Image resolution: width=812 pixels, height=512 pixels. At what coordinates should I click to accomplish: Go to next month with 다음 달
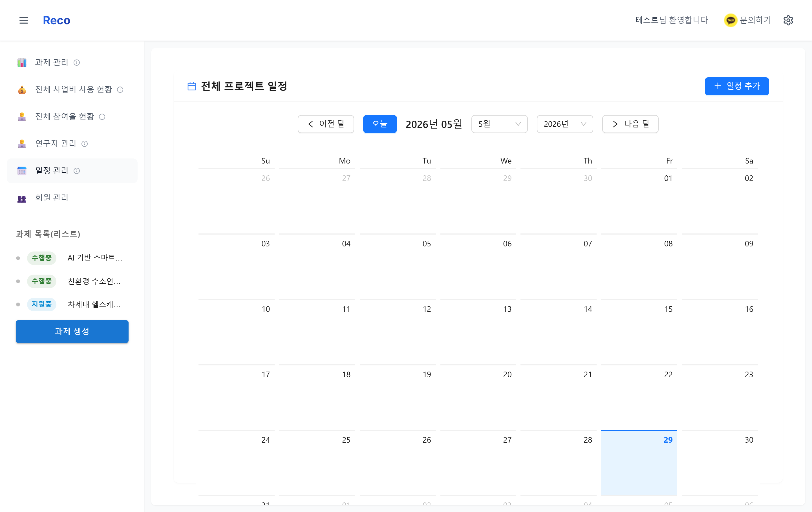[x=630, y=124]
